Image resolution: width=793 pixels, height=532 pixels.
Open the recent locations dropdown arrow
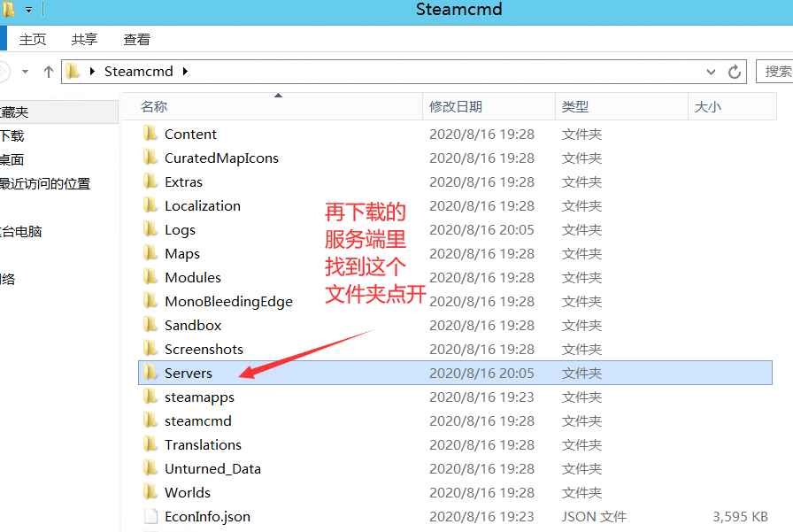click(x=25, y=72)
